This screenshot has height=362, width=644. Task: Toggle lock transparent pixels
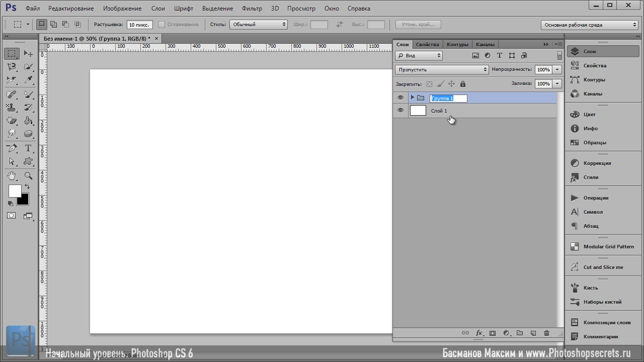pos(429,84)
